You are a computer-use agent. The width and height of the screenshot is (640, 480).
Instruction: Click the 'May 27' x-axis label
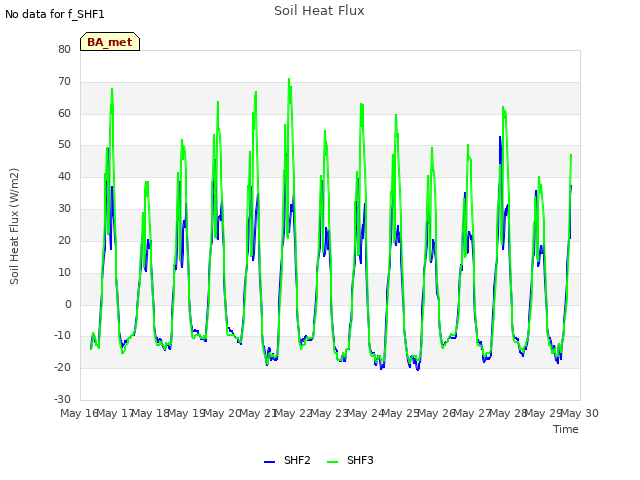(x=472, y=413)
